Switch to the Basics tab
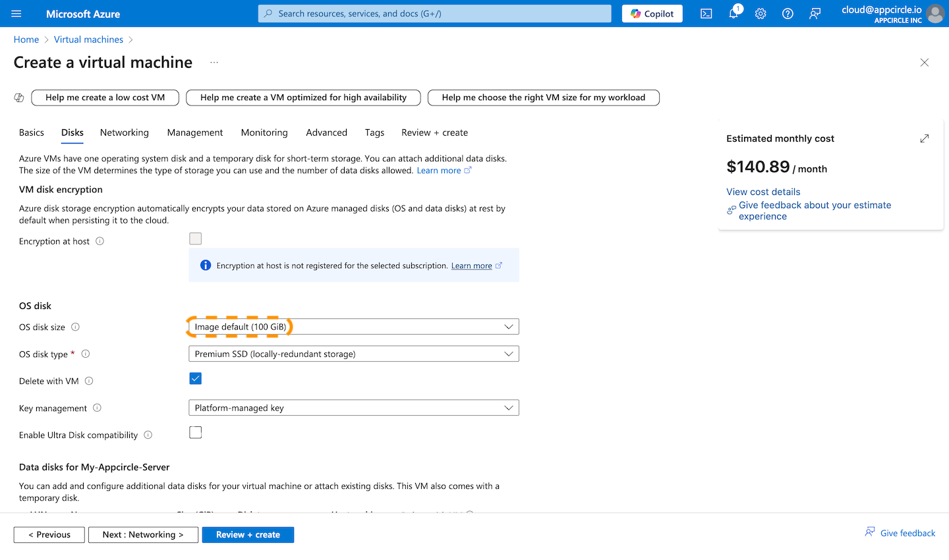The width and height of the screenshot is (949, 560). click(32, 132)
